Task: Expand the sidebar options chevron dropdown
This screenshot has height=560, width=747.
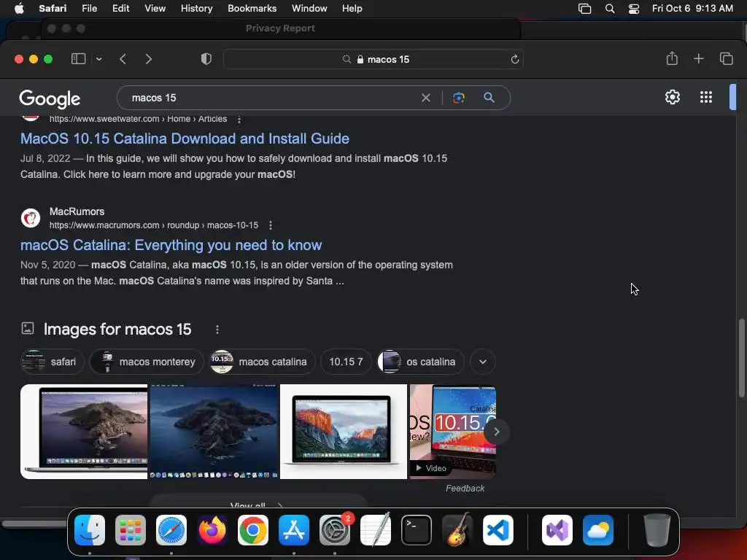Action: 98,59
